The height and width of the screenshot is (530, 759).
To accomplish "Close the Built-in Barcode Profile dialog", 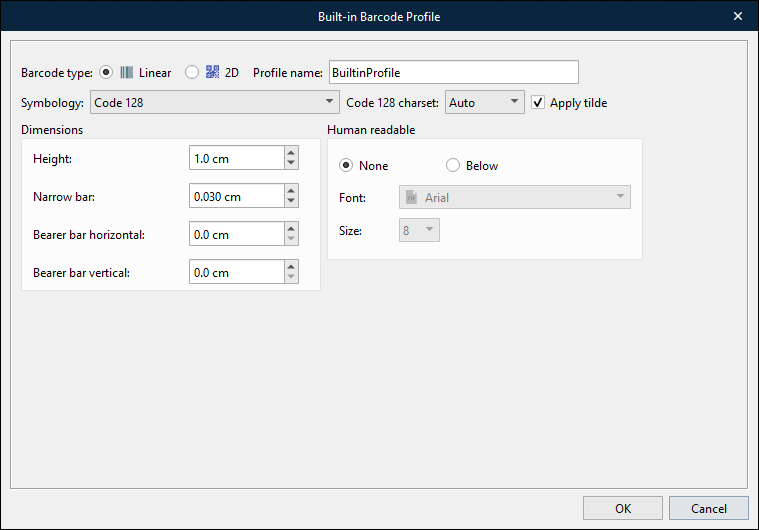I will pos(738,16).
